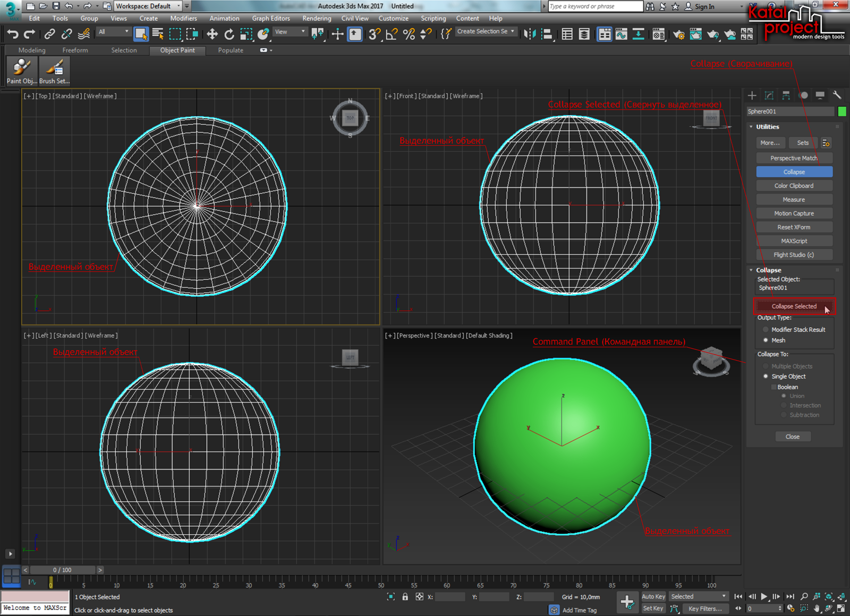Expand the hidden timeline panel arrow
850x616 pixels.
tap(10, 553)
